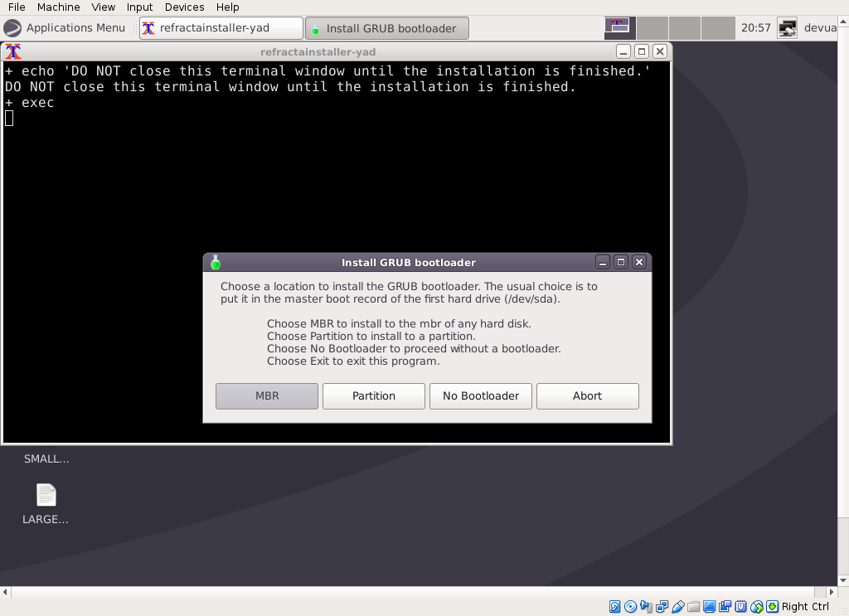Click the recording status icon
This screenshot has width=849, height=616.
click(725, 606)
